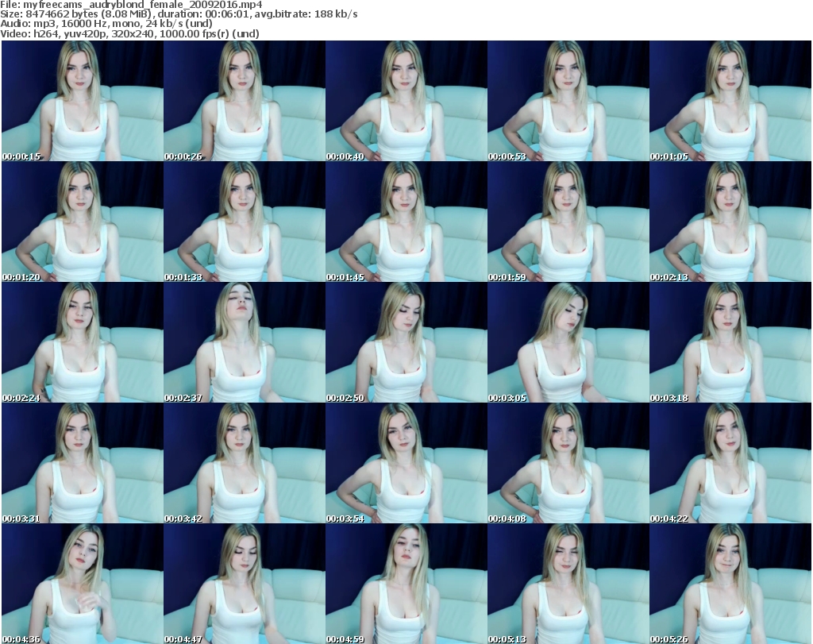Select the thumbnail frame stamped 00:01:05

tap(730, 101)
